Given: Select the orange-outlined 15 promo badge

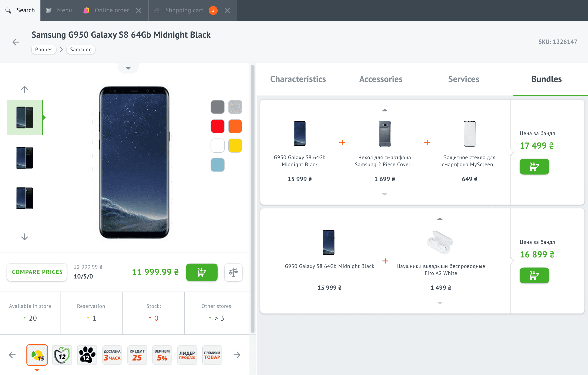Looking at the screenshot, I should point(37,355).
